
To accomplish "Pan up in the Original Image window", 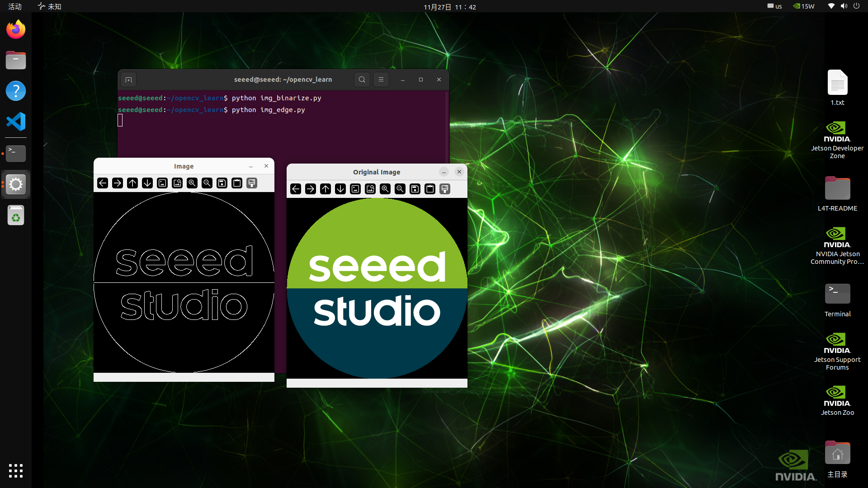I will coord(325,189).
